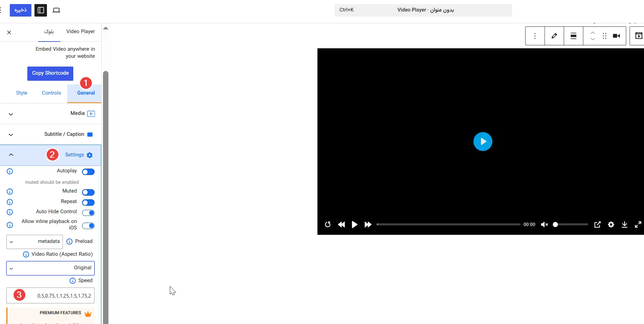Open player settings gear icon
The image size is (644, 324).
coord(611,224)
